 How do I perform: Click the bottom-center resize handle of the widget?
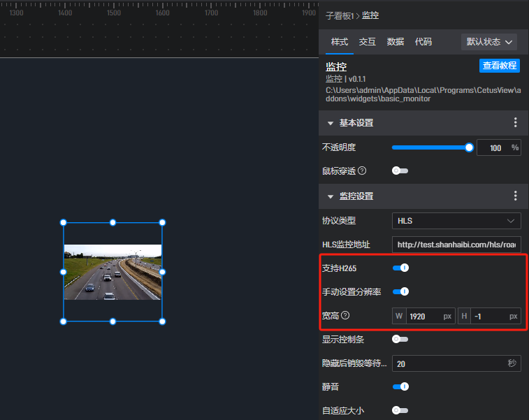(113, 321)
